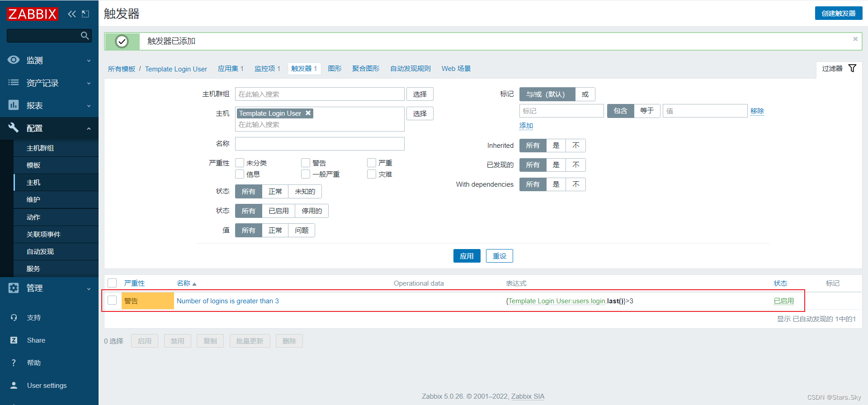Open User settings from sidebar
Image resolution: width=868 pixels, height=405 pixels.
(x=47, y=385)
